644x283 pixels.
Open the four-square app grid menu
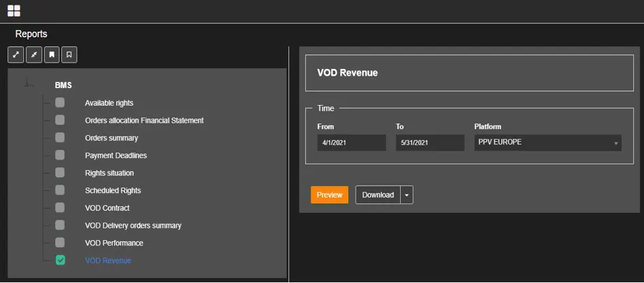14,10
